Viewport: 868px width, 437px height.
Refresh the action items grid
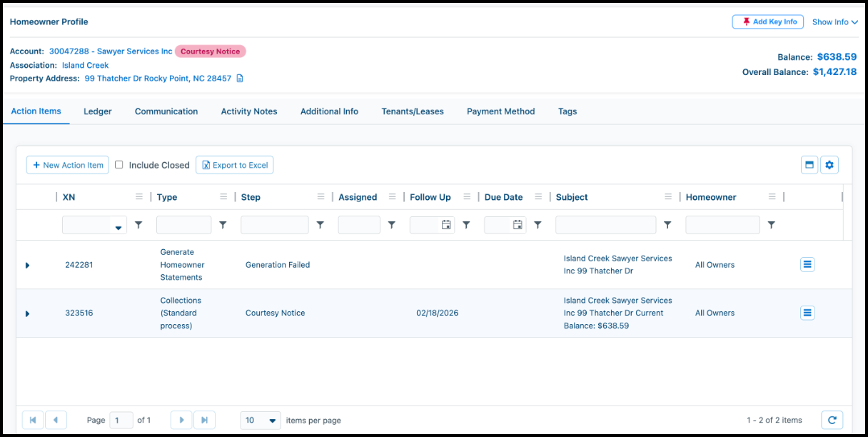831,420
